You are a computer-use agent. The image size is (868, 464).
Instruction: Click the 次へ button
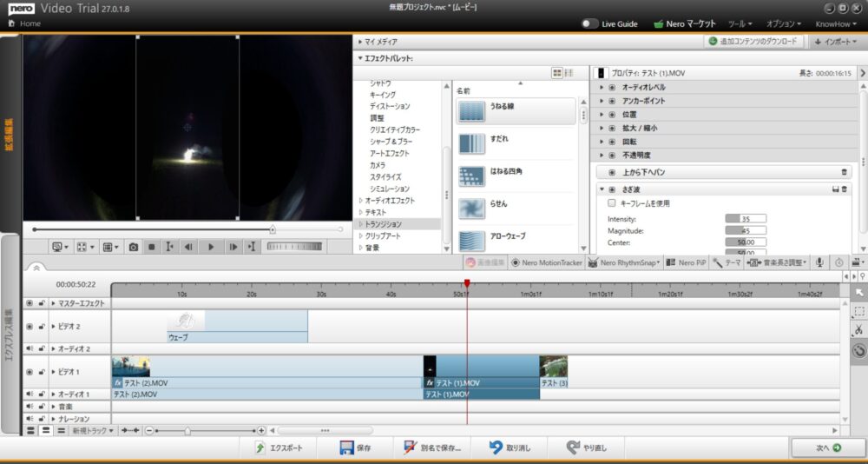[x=828, y=447]
